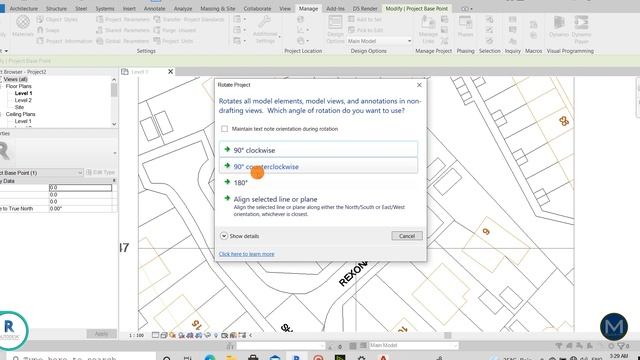The height and width of the screenshot is (360, 640).
Task: Switch to View ribbon tab
Action: point(285,9)
